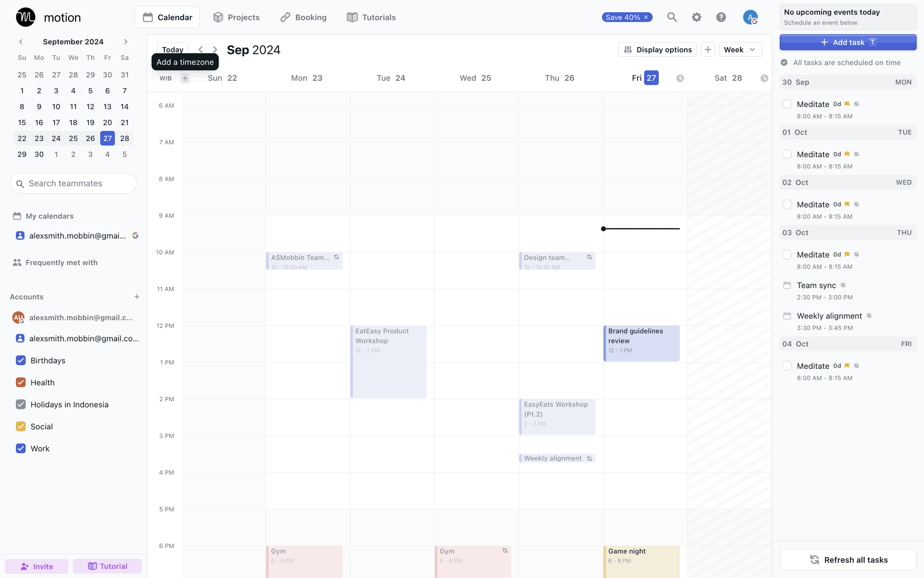Screen dimensions: 924x578
Task: Complete the 01 Oct Meditate task
Action: click(x=787, y=154)
